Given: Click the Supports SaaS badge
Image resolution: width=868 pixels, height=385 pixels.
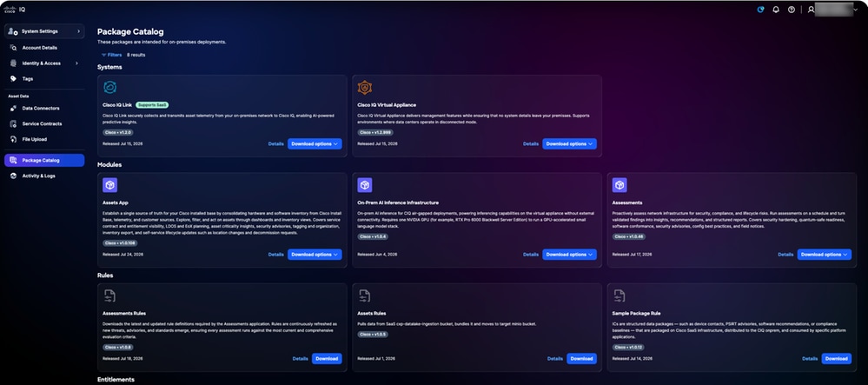Looking at the screenshot, I should pos(152,104).
